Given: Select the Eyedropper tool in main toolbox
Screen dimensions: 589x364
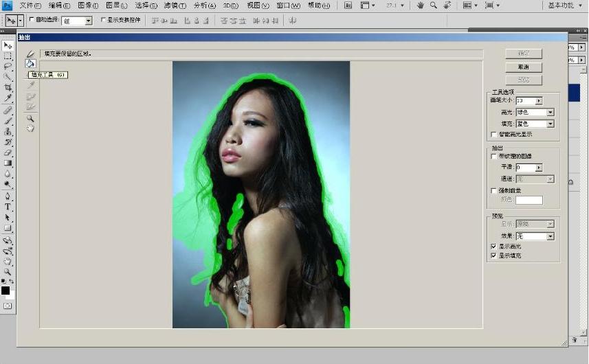Looking at the screenshot, I should 8,98.
